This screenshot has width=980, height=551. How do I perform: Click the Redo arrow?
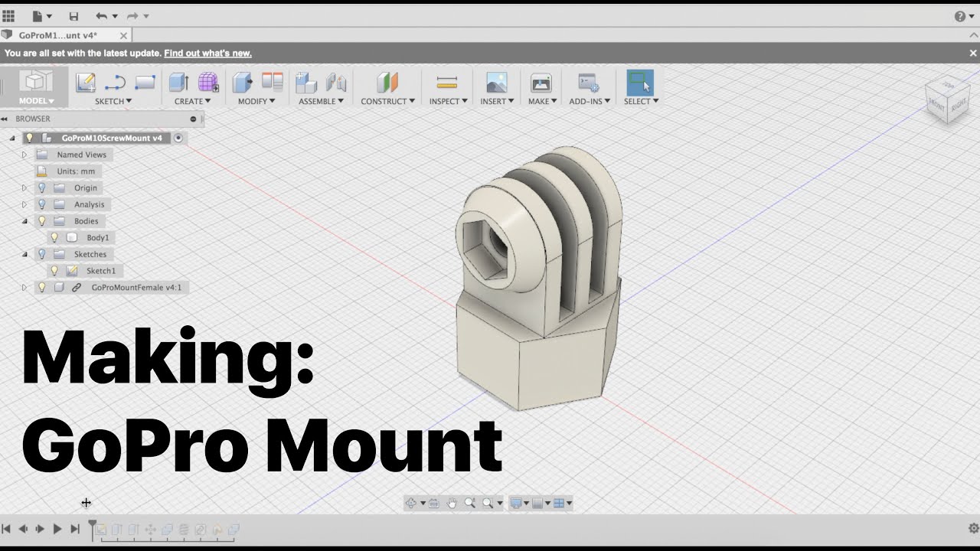(x=132, y=16)
